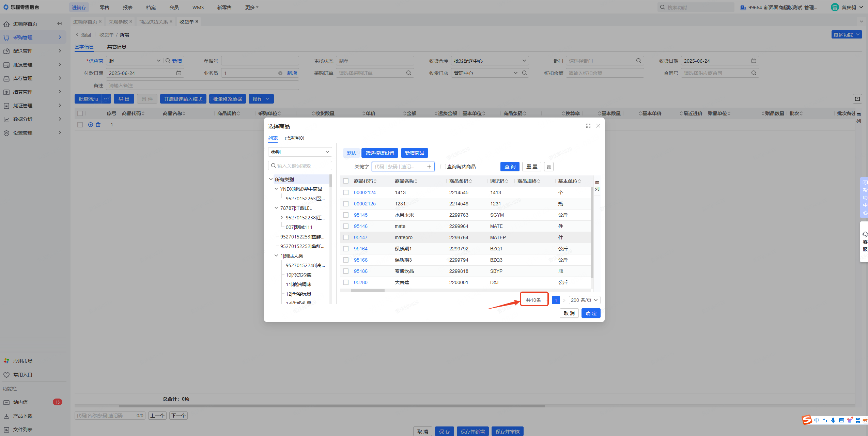Check the product row 00002125
Image resolution: width=868 pixels, height=436 pixels.
pyautogui.click(x=346, y=204)
